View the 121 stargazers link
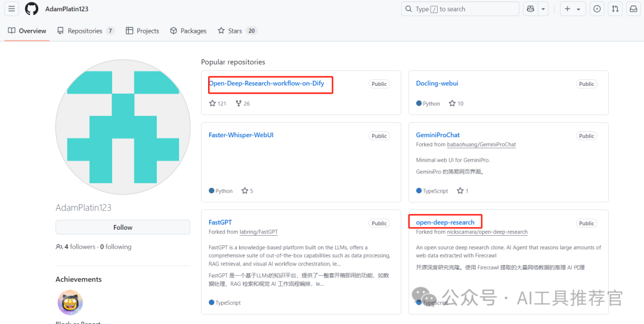Image resolution: width=644 pixels, height=324 pixels. (218, 103)
